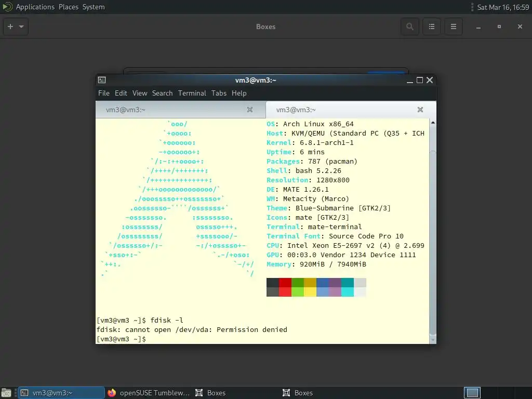Viewport: 532px width, 399px height.
Task: Click the workspace switcher in bottom panel
Action: (472, 393)
